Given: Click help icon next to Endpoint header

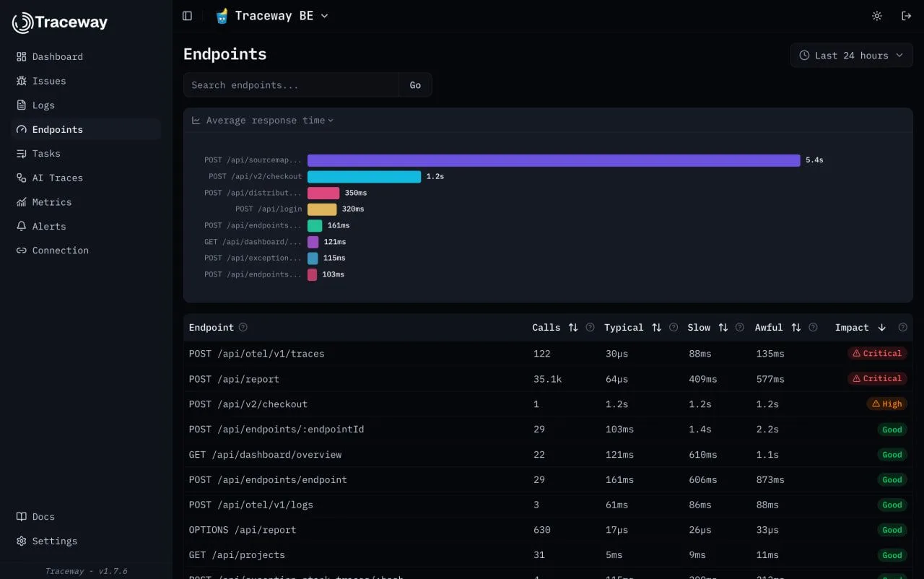Looking at the screenshot, I should point(243,328).
